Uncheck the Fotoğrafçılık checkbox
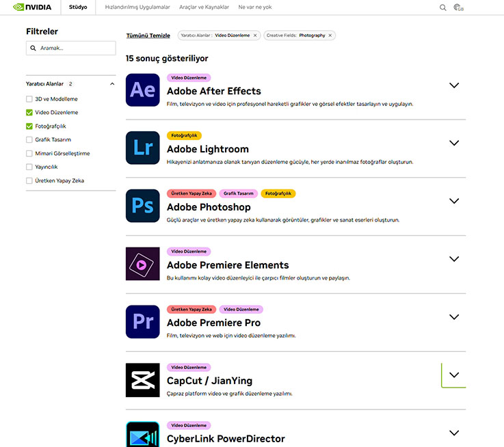The height and width of the screenshot is (447, 504). pos(29,126)
